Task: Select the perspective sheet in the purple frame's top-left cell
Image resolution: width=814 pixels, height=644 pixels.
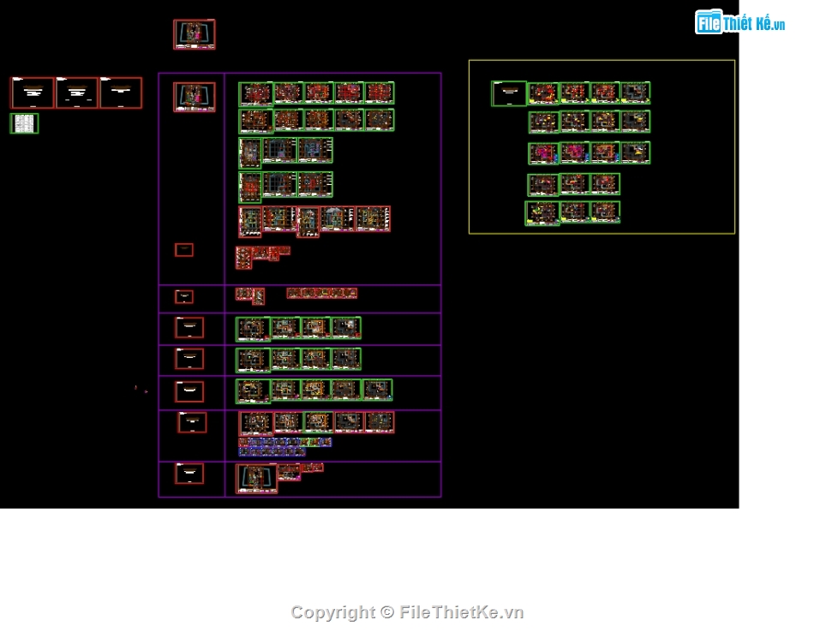Action: click(195, 97)
